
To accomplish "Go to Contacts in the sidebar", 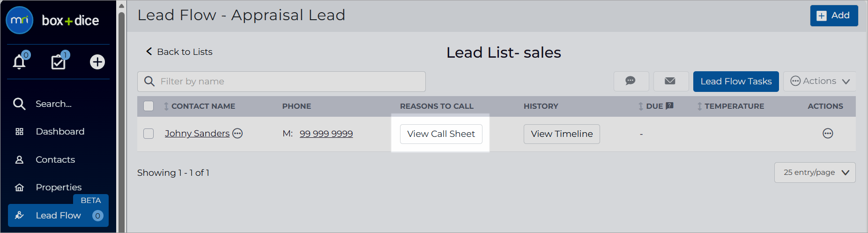I will point(55,160).
